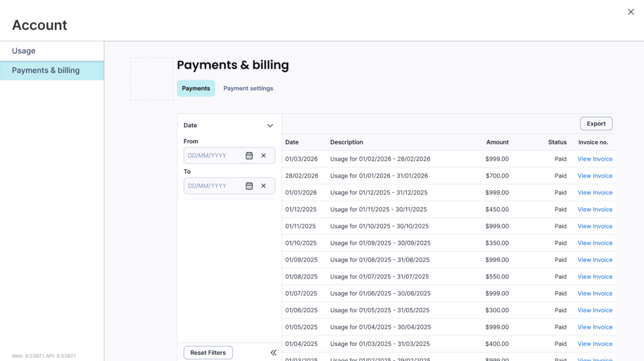Click Paid status in 01/03/2026 row
Viewport: 644px width, 361px height.
pyautogui.click(x=561, y=159)
